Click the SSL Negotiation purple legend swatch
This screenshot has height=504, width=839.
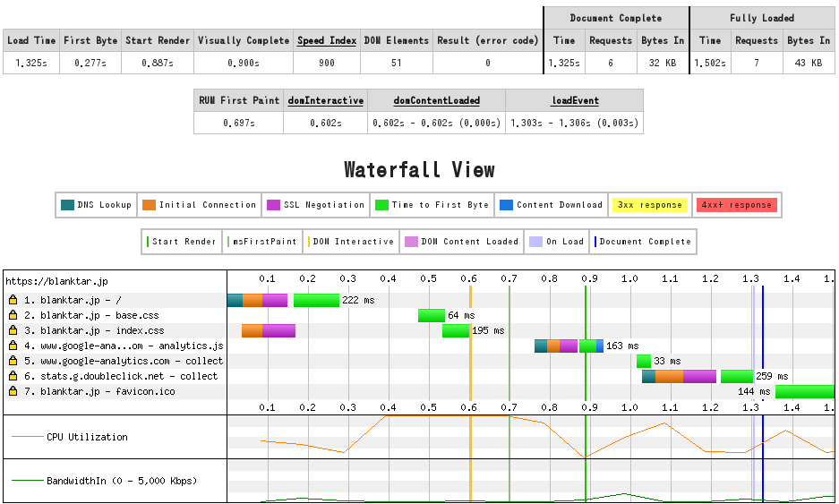(x=274, y=205)
